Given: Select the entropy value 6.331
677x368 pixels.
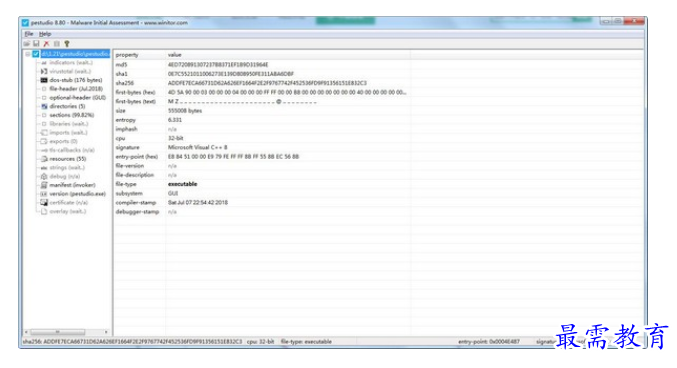Looking at the screenshot, I should (x=175, y=120).
